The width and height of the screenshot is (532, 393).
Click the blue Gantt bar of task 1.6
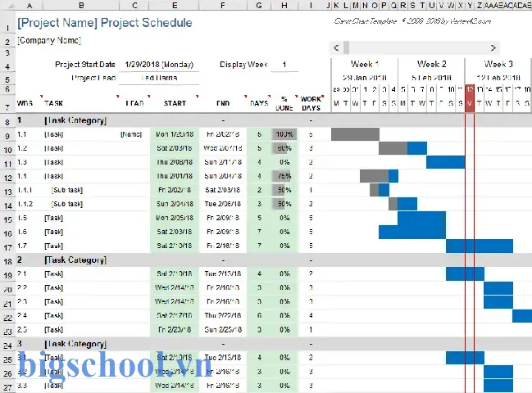412,232
